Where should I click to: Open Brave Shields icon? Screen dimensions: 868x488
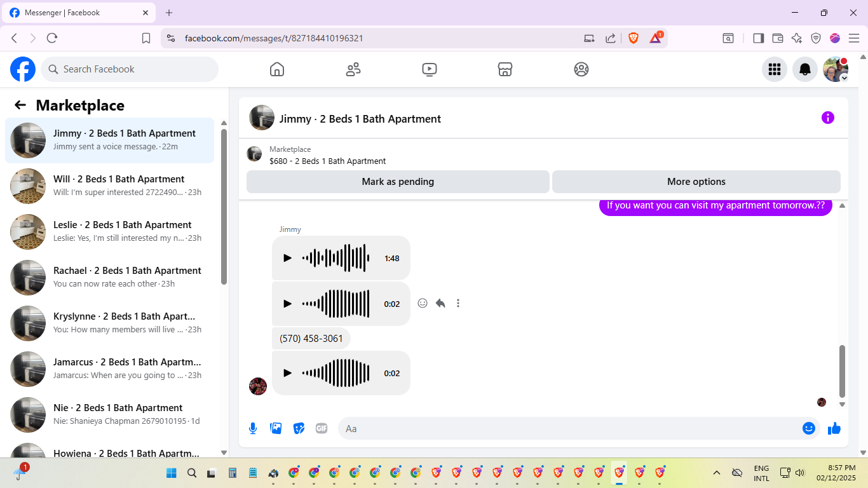click(x=634, y=38)
